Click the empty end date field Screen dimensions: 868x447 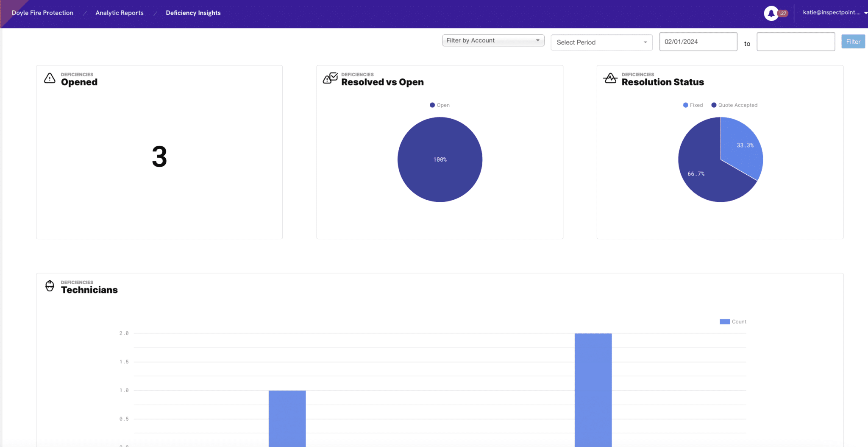pyautogui.click(x=796, y=42)
